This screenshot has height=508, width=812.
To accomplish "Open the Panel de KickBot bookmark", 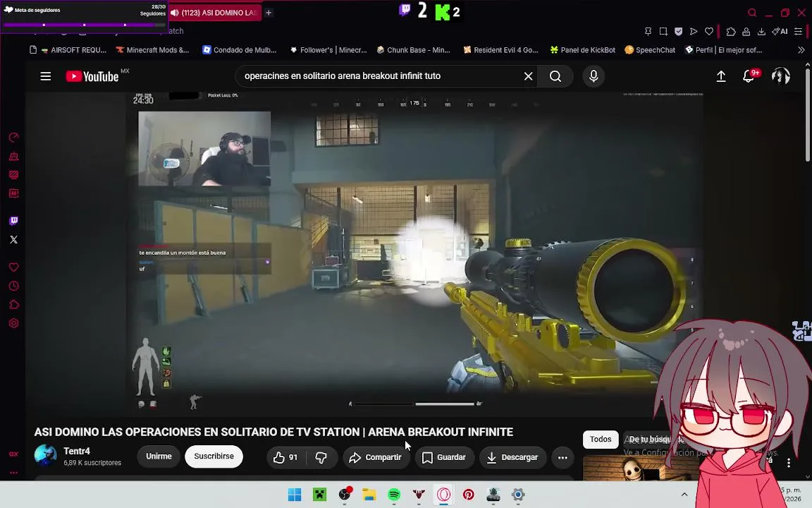I will click(583, 50).
